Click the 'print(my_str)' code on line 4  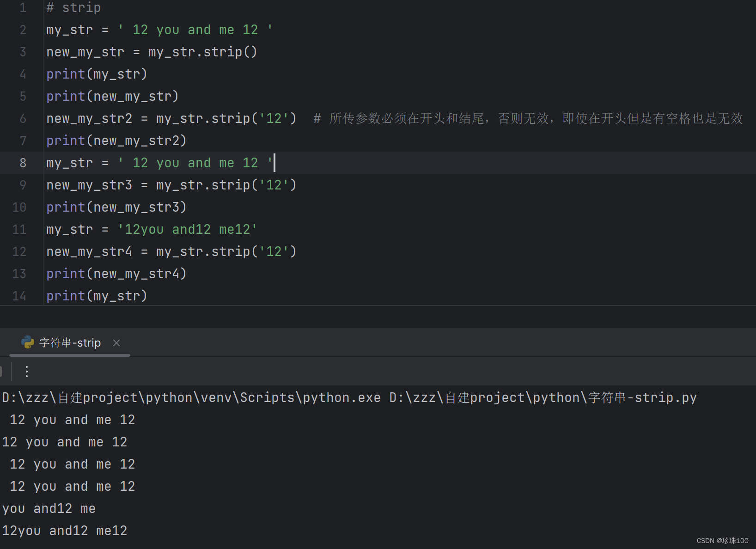[97, 74]
